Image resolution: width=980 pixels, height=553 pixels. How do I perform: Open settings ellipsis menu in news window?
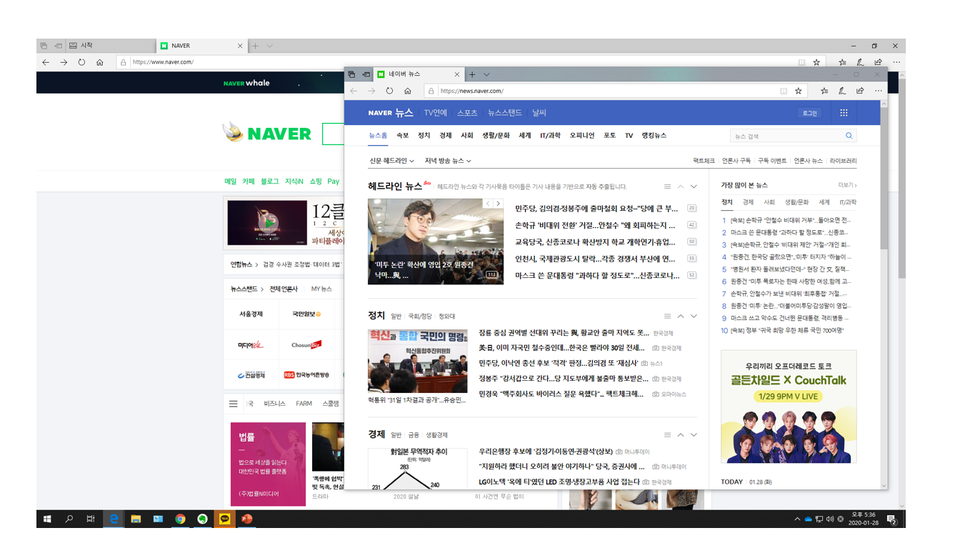(x=879, y=91)
